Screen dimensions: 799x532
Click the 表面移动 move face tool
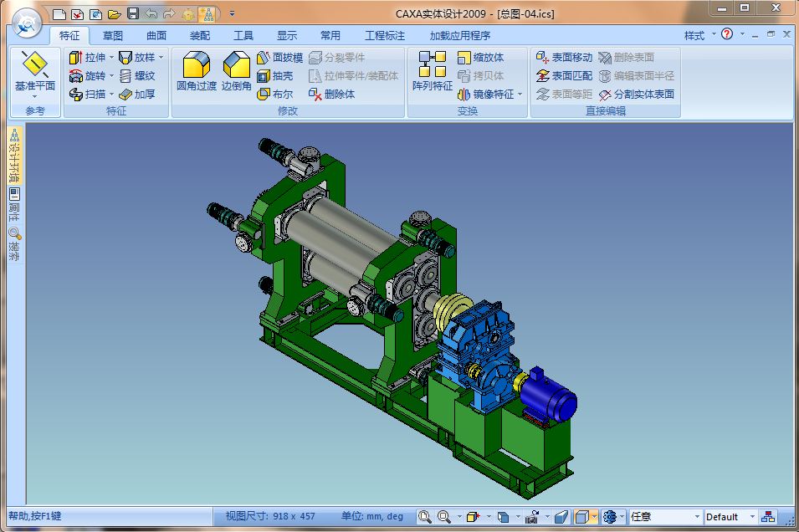coord(564,58)
